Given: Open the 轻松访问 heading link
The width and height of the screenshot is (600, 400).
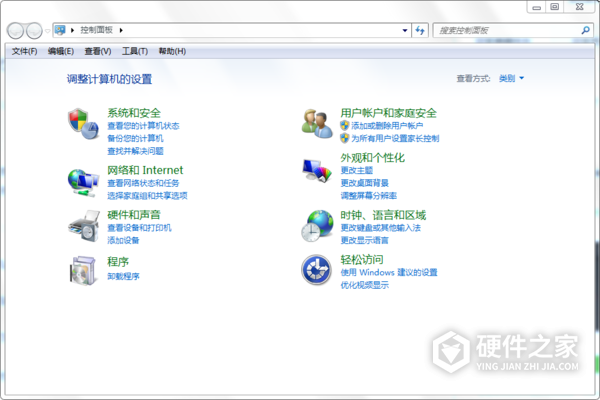Looking at the screenshot, I should pos(362,260).
